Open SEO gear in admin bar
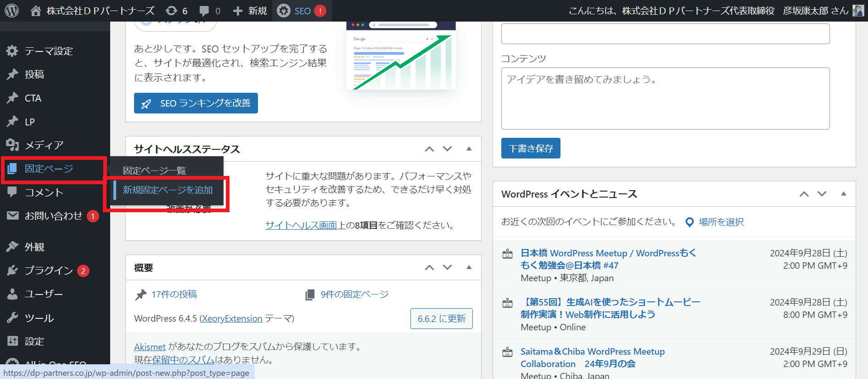Image resolution: width=868 pixels, height=379 pixels. (284, 11)
